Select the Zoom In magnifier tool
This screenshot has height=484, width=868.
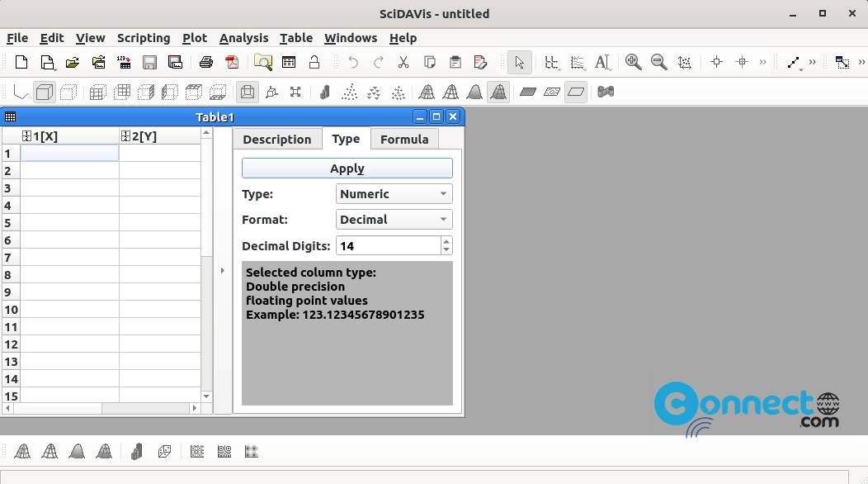pyautogui.click(x=633, y=62)
